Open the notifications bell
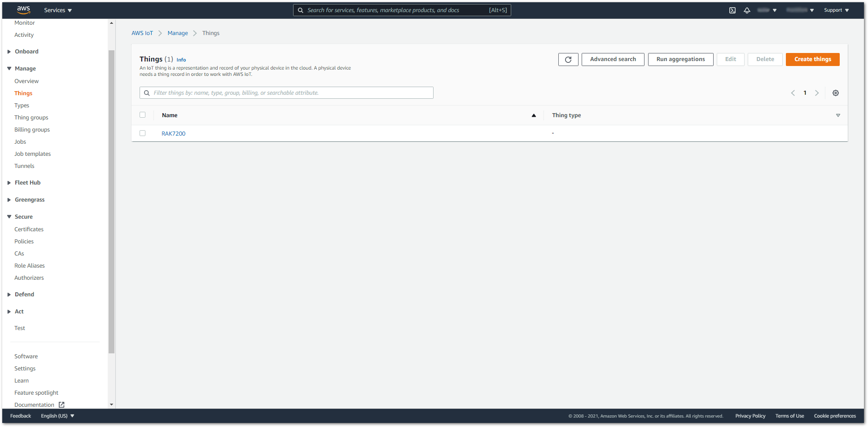The width and height of the screenshot is (868, 427). pos(747,10)
